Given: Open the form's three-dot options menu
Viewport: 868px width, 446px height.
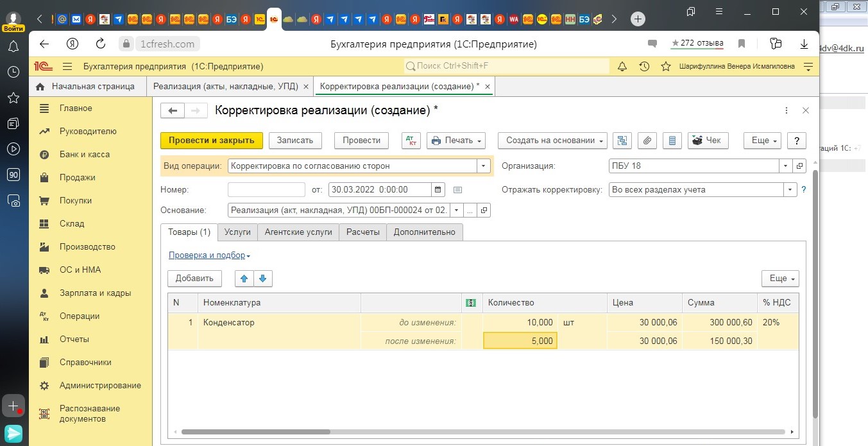Looking at the screenshot, I should click(x=787, y=110).
